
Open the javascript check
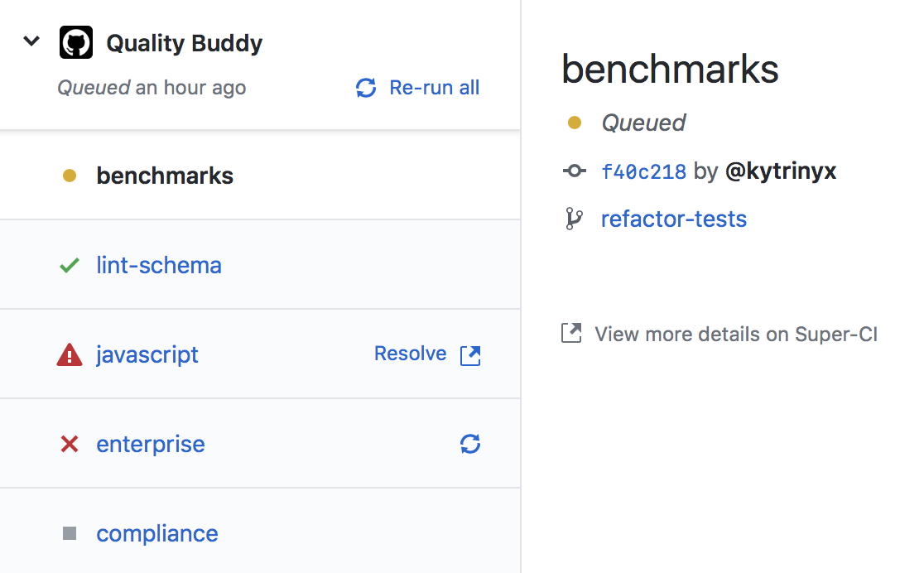point(147,355)
